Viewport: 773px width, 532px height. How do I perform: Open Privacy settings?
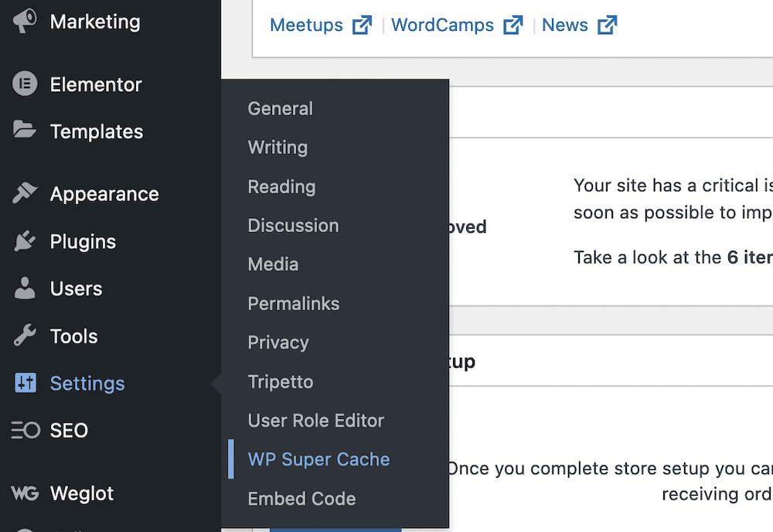click(278, 343)
